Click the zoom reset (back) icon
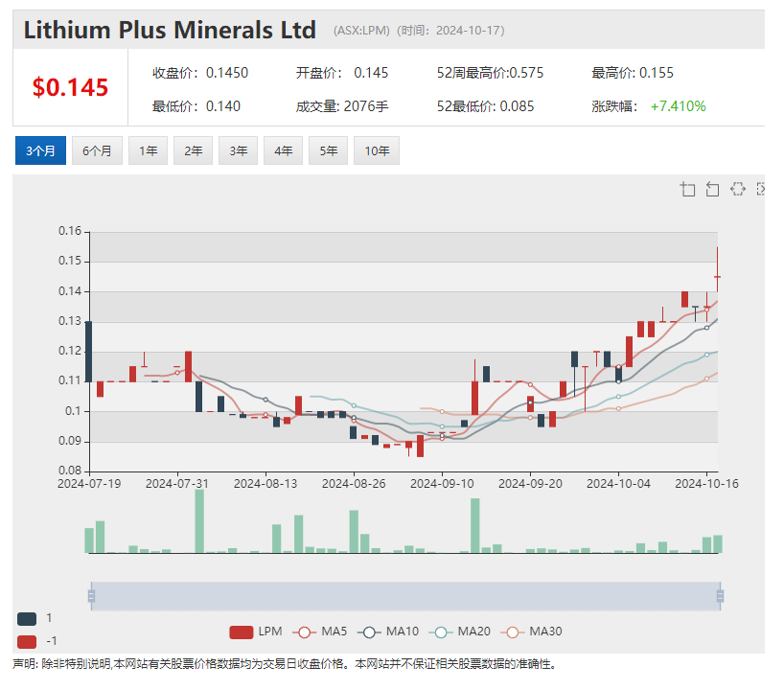Image resolution: width=784 pixels, height=690 pixels. (x=712, y=189)
